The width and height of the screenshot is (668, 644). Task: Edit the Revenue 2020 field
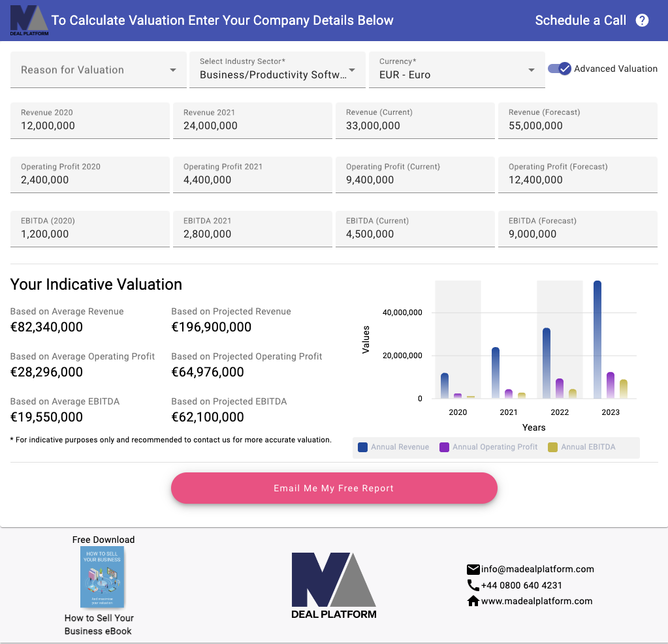pyautogui.click(x=90, y=121)
